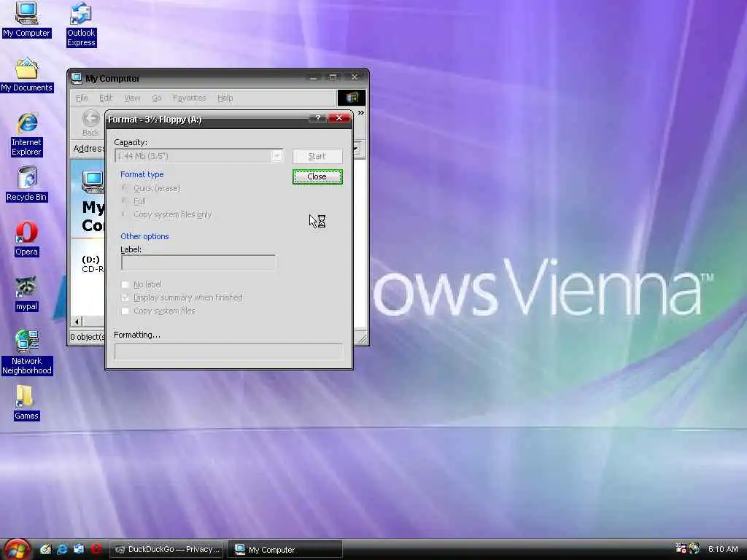Select the Games folder shortcut
Image resolution: width=747 pixels, height=560 pixels.
[26, 402]
